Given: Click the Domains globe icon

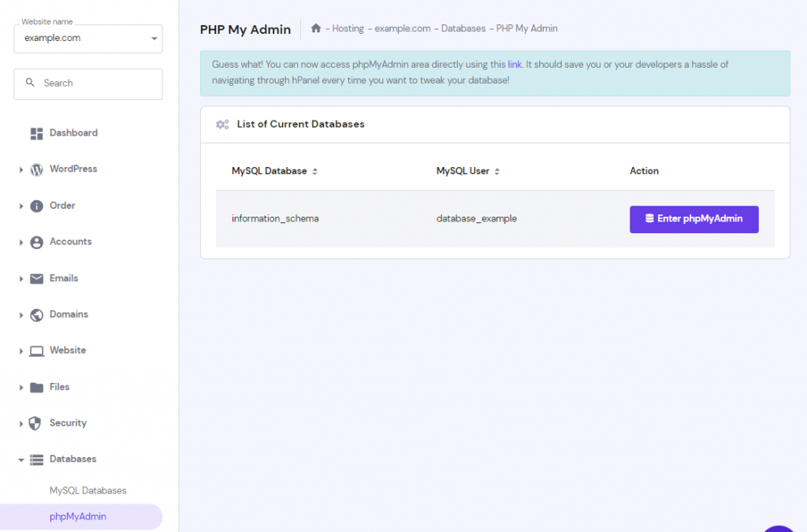Looking at the screenshot, I should pyautogui.click(x=36, y=314).
